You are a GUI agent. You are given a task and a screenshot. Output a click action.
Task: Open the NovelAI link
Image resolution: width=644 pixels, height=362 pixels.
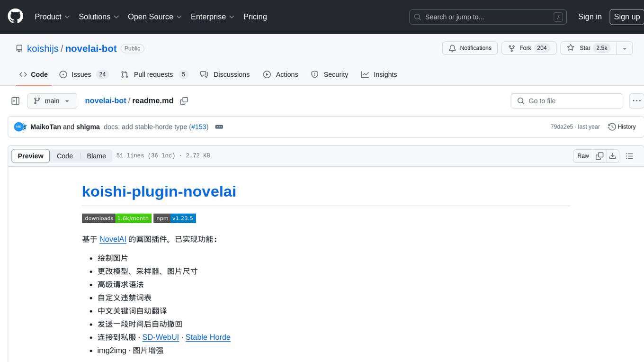pyautogui.click(x=113, y=239)
